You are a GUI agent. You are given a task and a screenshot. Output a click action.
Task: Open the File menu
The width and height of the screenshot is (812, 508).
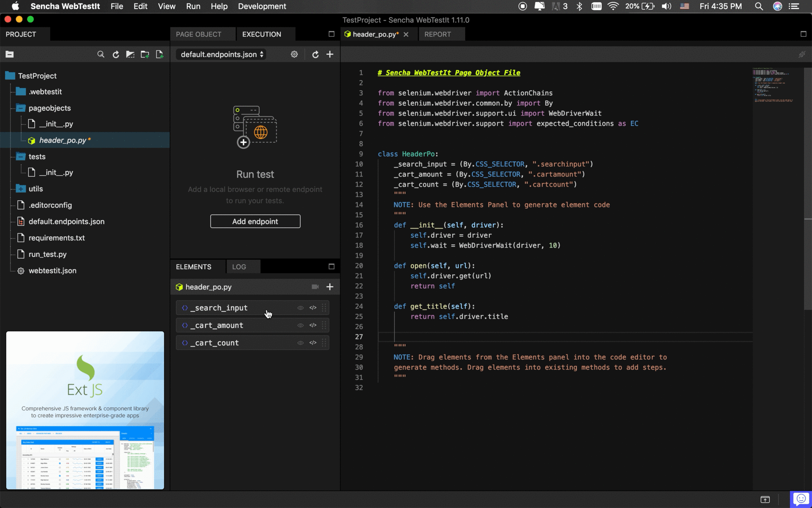tap(117, 6)
